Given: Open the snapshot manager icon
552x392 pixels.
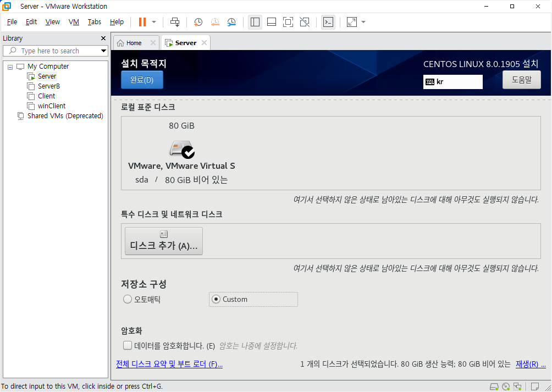Looking at the screenshot, I should click(231, 22).
